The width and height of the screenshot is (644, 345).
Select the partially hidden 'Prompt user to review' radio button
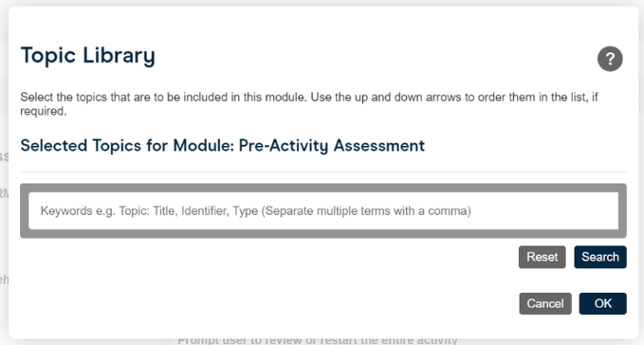point(166,341)
